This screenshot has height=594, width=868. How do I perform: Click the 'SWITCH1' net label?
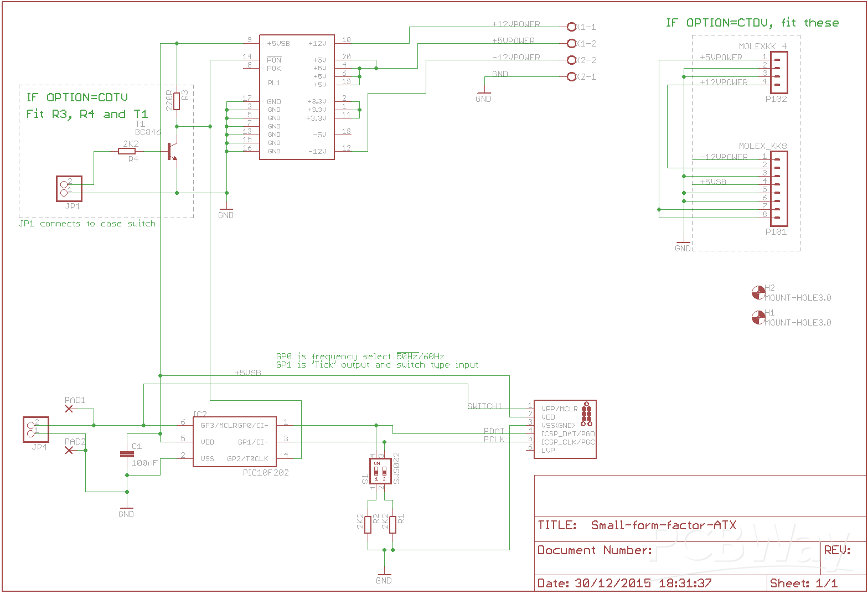(x=484, y=406)
